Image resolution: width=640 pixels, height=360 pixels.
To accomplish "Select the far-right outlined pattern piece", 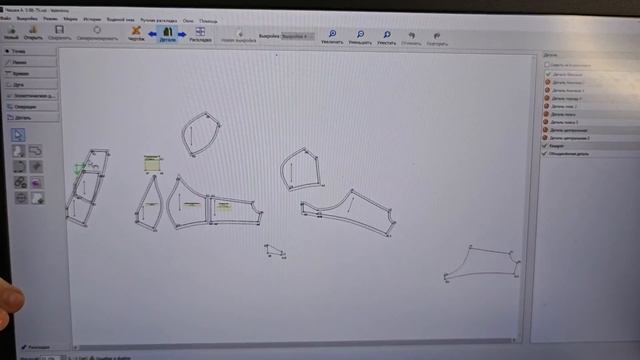I will (x=482, y=264).
